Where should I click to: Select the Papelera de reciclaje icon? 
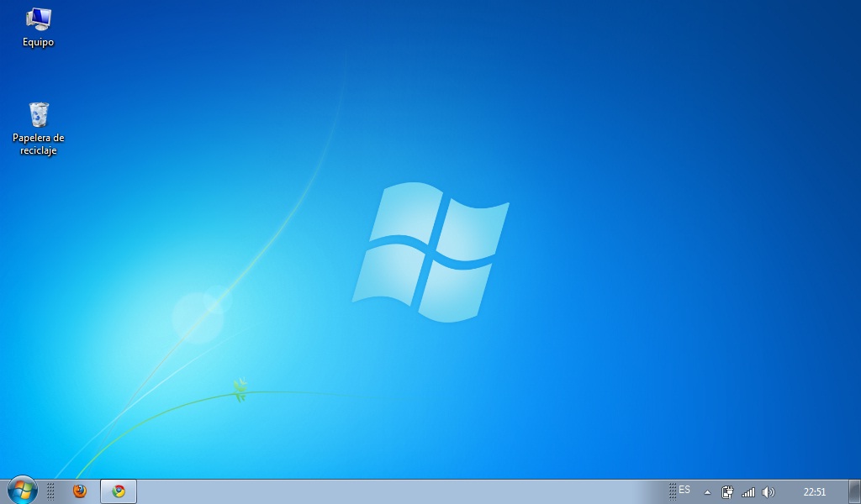pyautogui.click(x=38, y=116)
